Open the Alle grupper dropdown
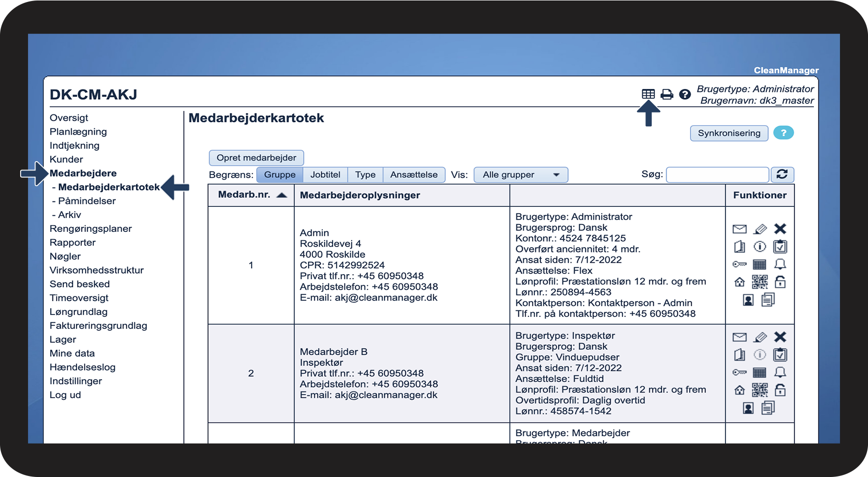 521,174
